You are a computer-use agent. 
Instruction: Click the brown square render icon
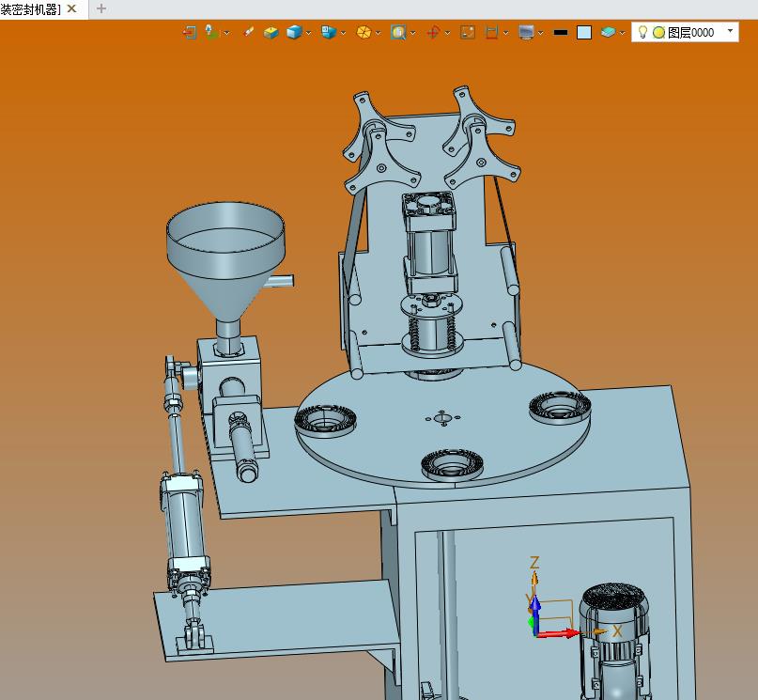pyautogui.click(x=468, y=32)
